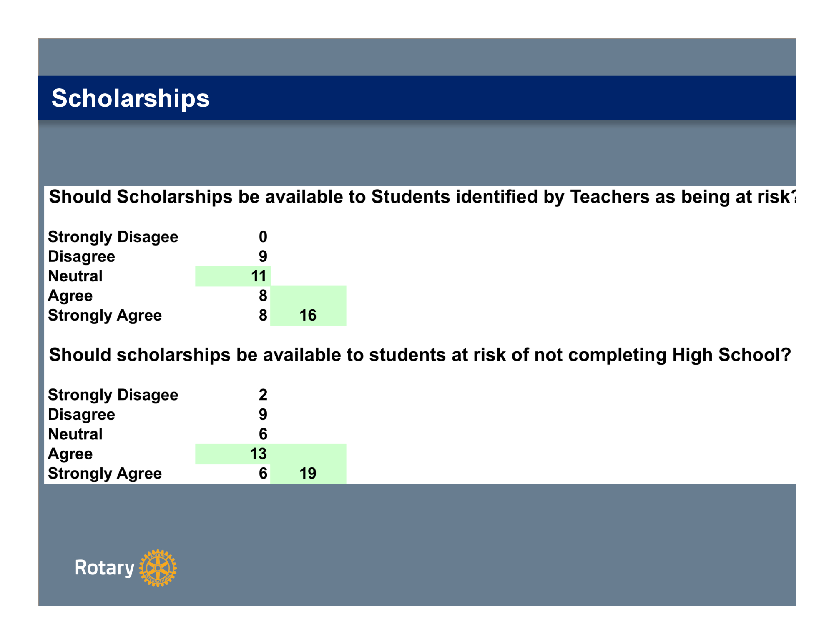The image size is (834, 644).
Task: Click Strongly Agree label in second table
Action: (x=105, y=473)
